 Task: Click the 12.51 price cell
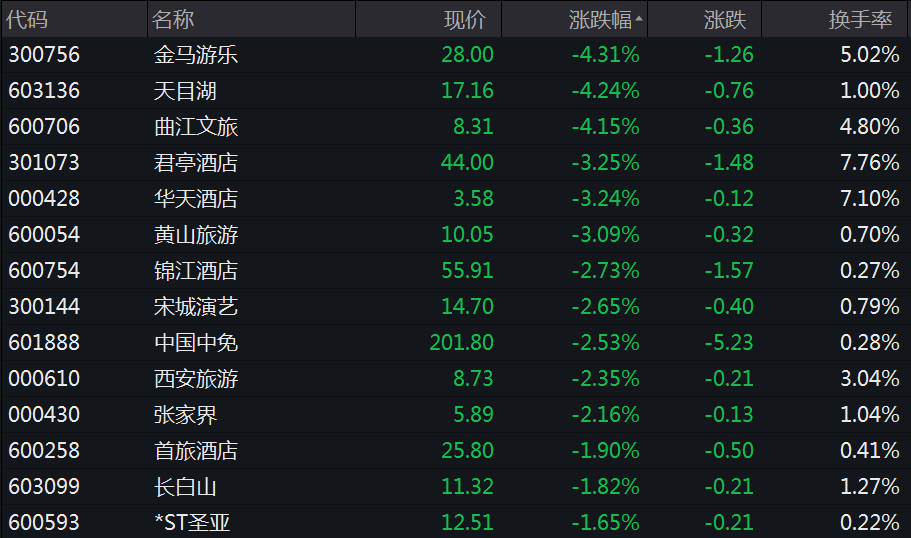[467, 523]
